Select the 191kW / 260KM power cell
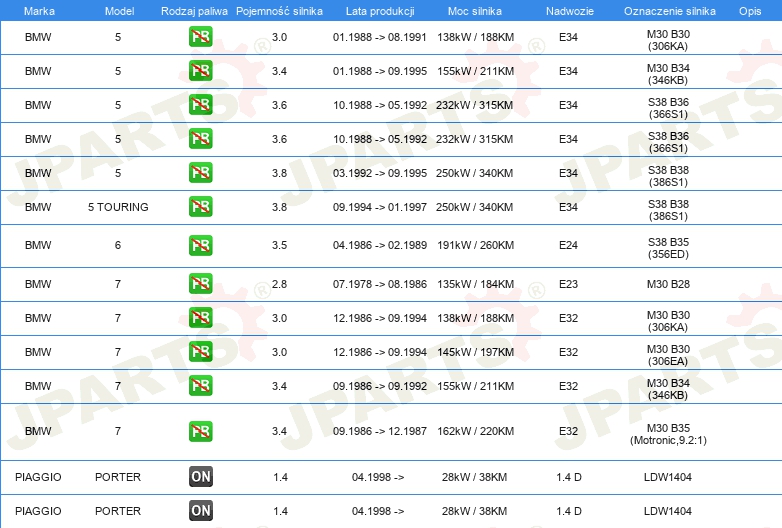The width and height of the screenshot is (782, 528). point(475,245)
